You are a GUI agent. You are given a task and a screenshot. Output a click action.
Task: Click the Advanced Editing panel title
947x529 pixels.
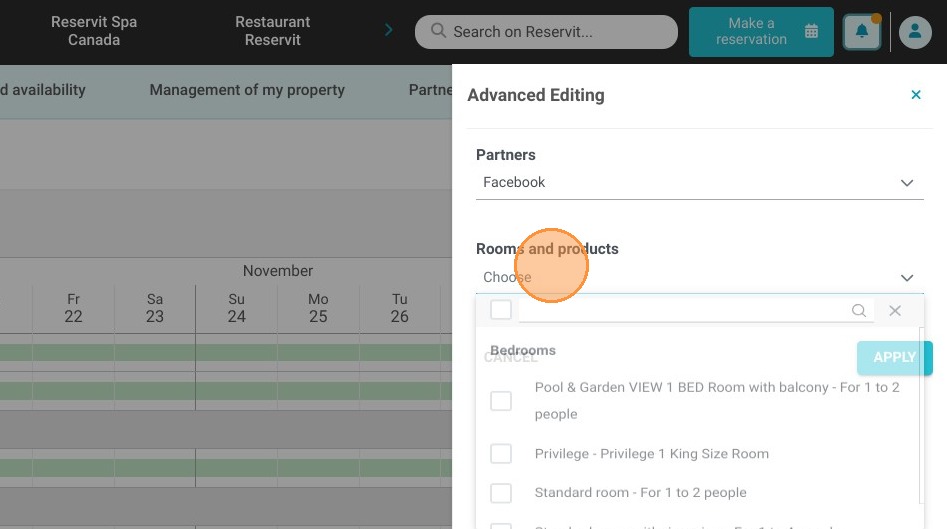point(536,95)
